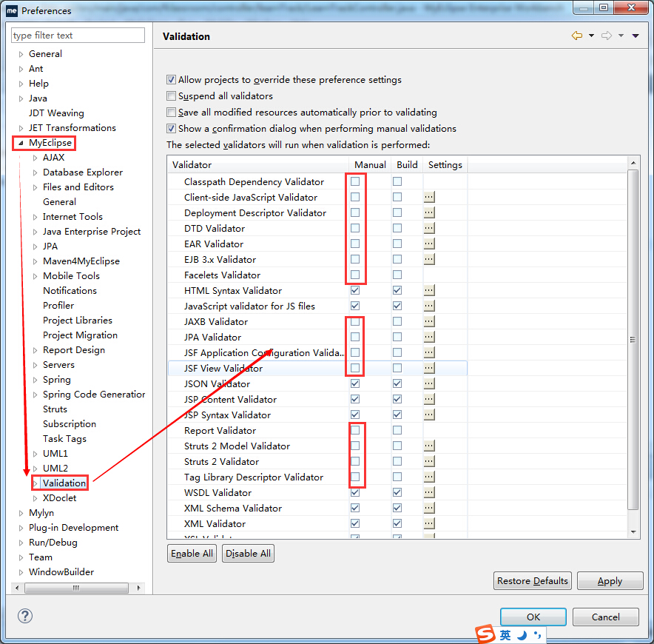The image size is (654, 644).
Task: Select Project Migration preference page
Action: [x=80, y=335]
